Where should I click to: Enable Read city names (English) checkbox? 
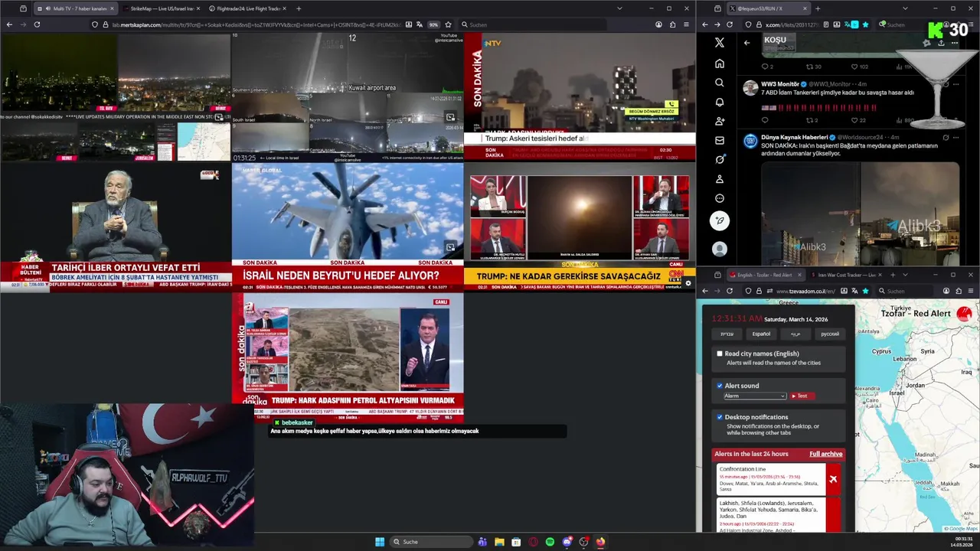(x=720, y=354)
